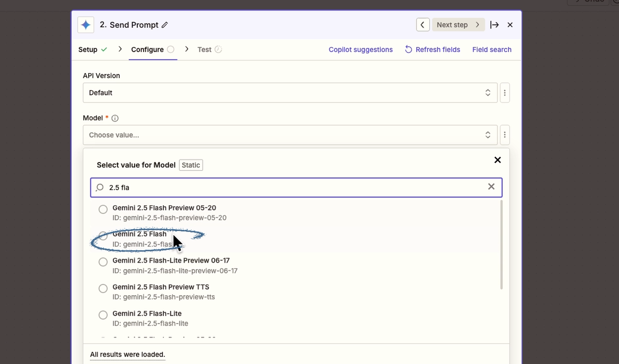Click the Configure status circle icon
Image resolution: width=619 pixels, height=364 pixels.
coord(171,49)
